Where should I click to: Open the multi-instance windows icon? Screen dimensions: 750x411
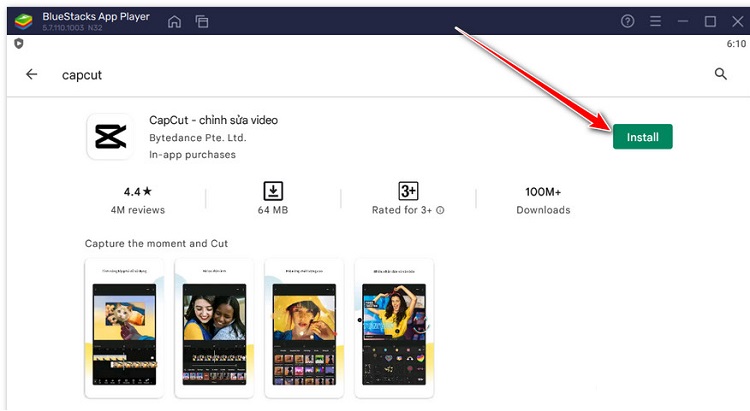point(202,22)
